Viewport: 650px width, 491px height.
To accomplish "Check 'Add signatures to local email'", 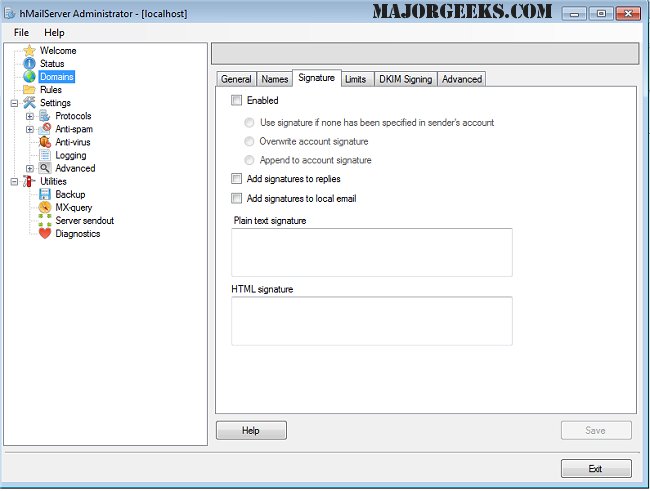I will coord(236,198).
